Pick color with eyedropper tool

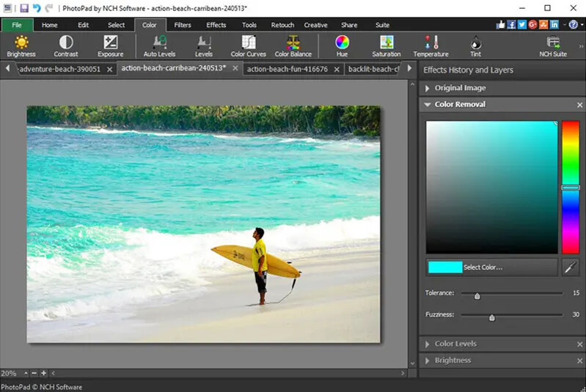click(570, 267)
